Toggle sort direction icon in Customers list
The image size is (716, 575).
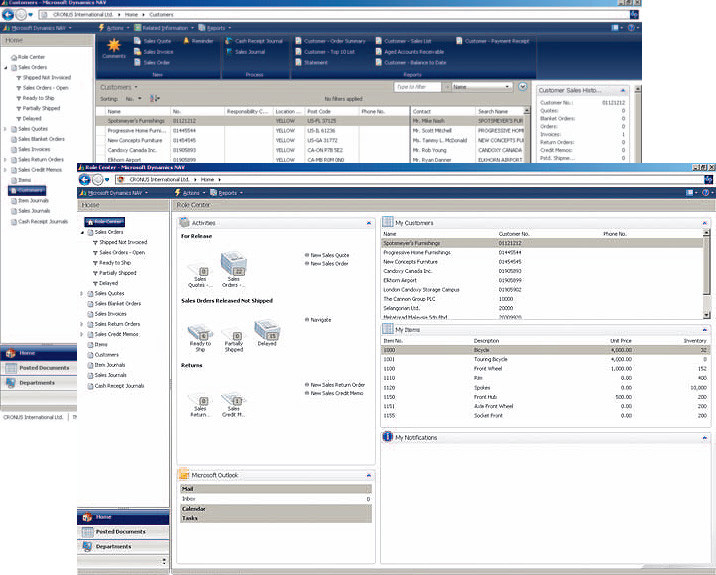tap(155, 99)
